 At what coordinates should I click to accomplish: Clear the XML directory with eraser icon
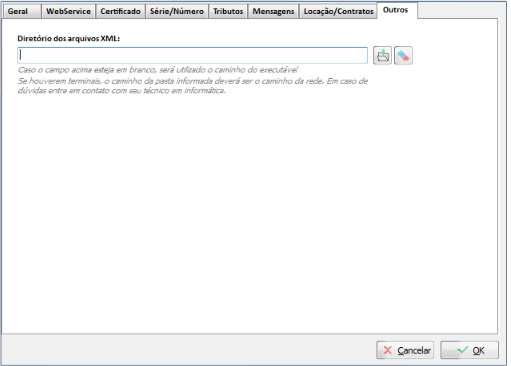pyautogui.click(x=403, y=55)
